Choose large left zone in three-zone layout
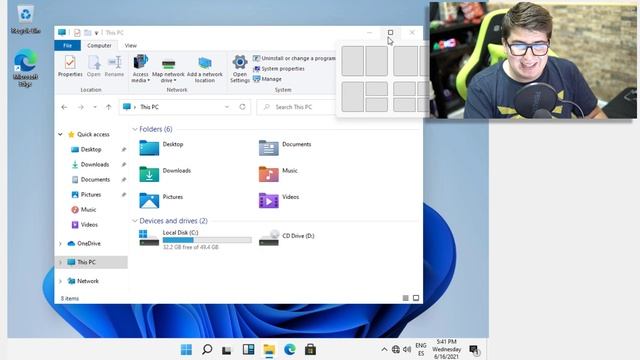Image resolution: width=640 pixels, height=360 pixels. pyautogui.click(x=352, y=97)
